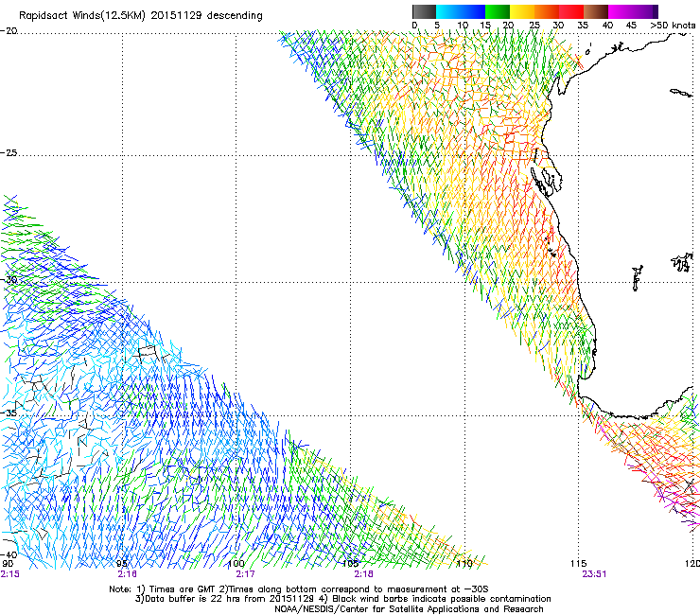This screenshot has width=700, height=615.
Task: Click the '-25' latitude label at left edge
Action: [x=9, y=152]
